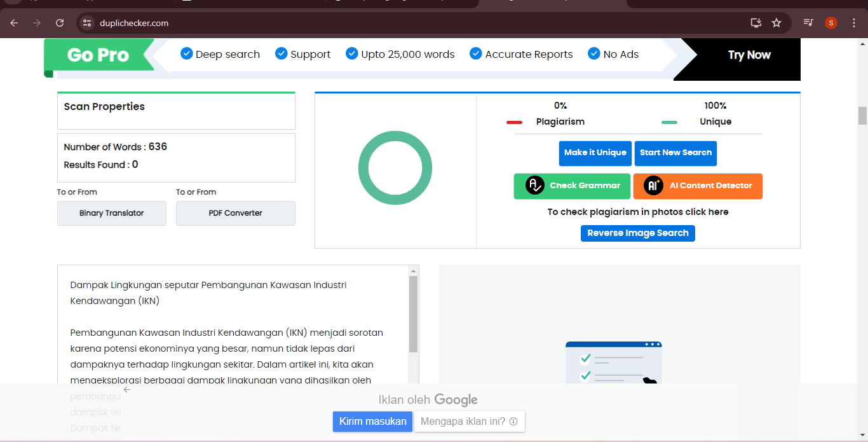Image resolution: width=868 pixels, height=442 pixels.
Task: Click Make it Unique button
Action: [595, 153]
